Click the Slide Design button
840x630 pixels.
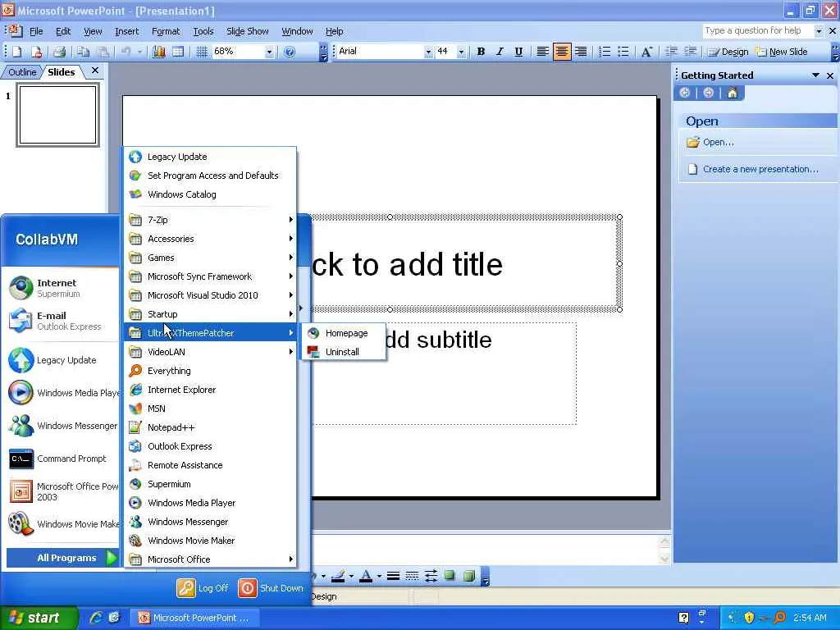coord(728,52)
